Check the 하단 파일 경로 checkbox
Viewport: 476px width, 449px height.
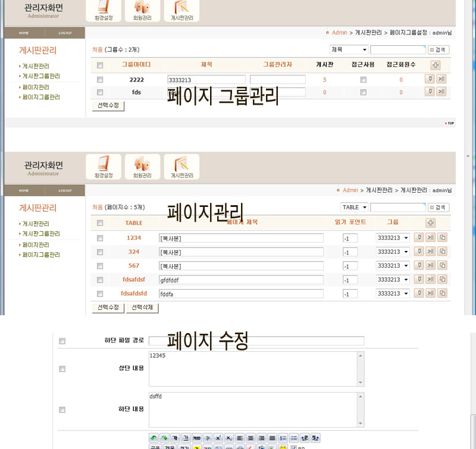pyautogui.click(x=62, y=341)
